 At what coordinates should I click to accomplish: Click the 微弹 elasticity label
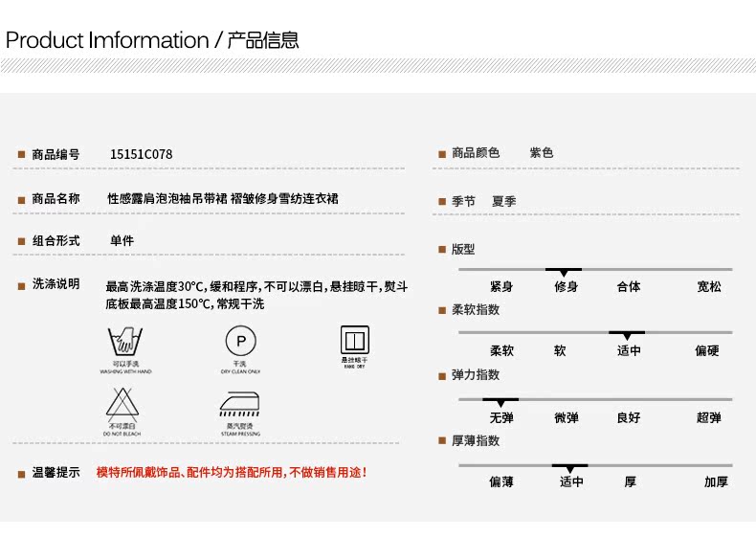(566, 417)
